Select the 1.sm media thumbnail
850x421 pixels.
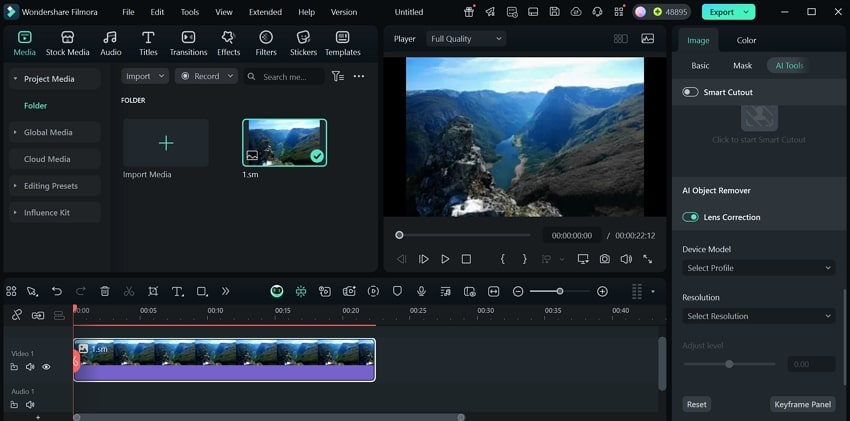pos(285,143)
